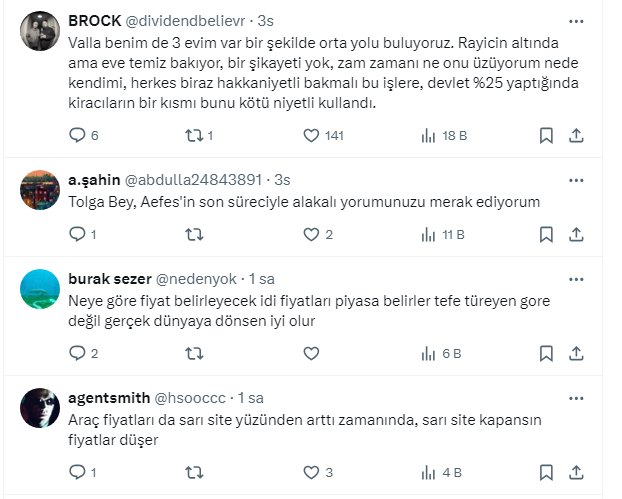The image size is (622, 499).
Task: Retweet burak sezer's post
Action: [195, 353]
